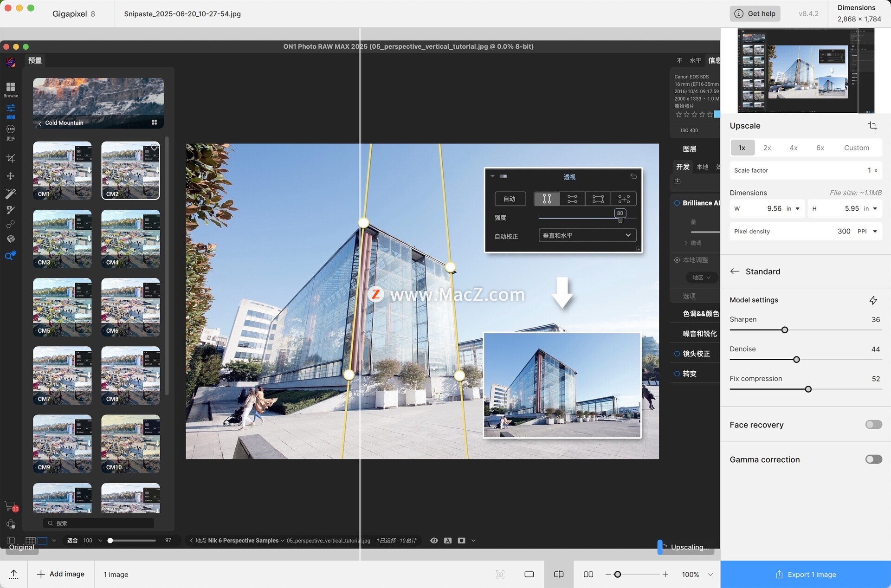Viewport: 891px width, 588px height.
Task: Adjust the Sharpen slider
Action: (x=784, y=330)
